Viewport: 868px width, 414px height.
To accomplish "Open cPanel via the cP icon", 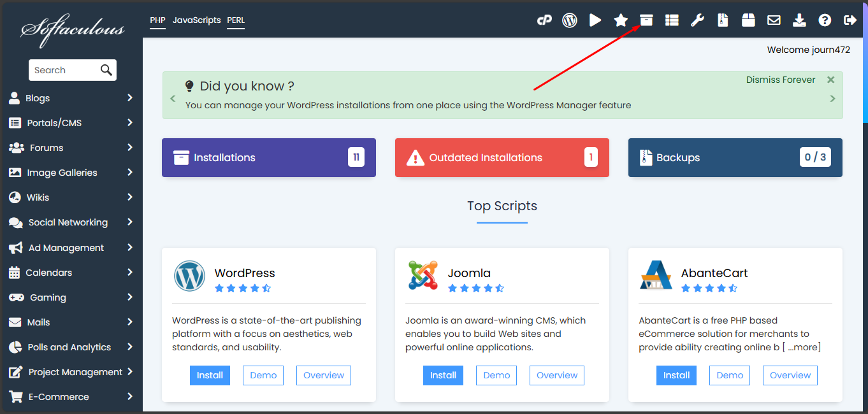I will click(x=544, y=20).
